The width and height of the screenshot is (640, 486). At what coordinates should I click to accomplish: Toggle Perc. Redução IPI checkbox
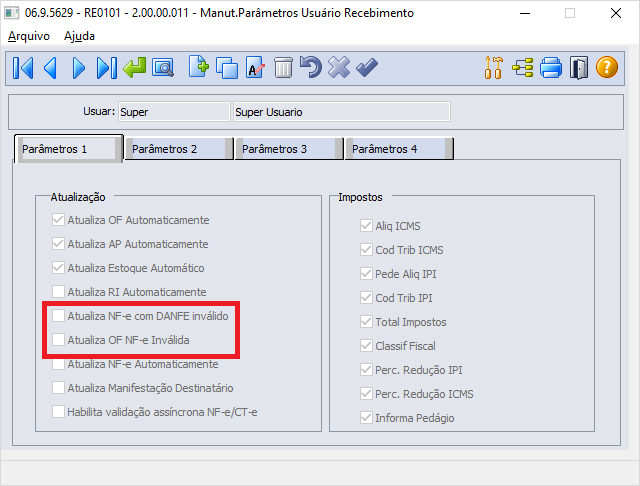click(x=366, y=370)
